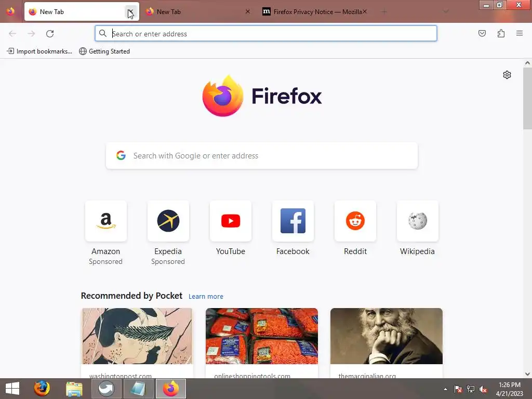Close the second New Tab
This screenshot has height=399, width=532.
[248, 11]
